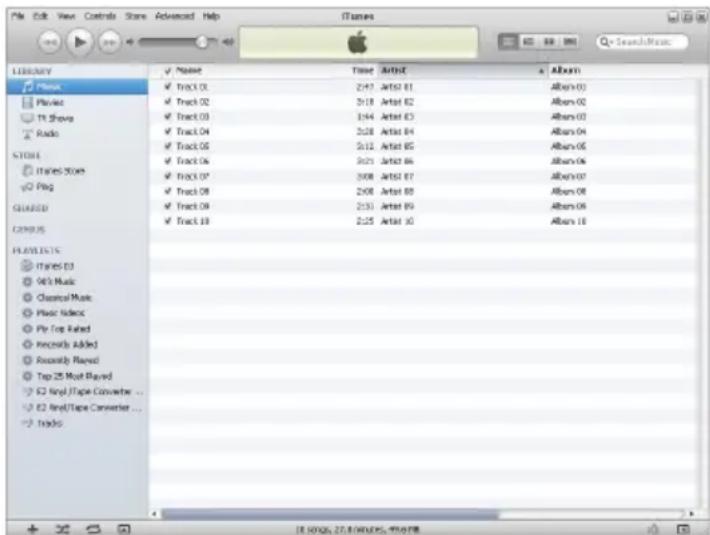710x535 pixels.
Task: Select the 90's Music smart playlist
Action: click(x=49, y=282)
